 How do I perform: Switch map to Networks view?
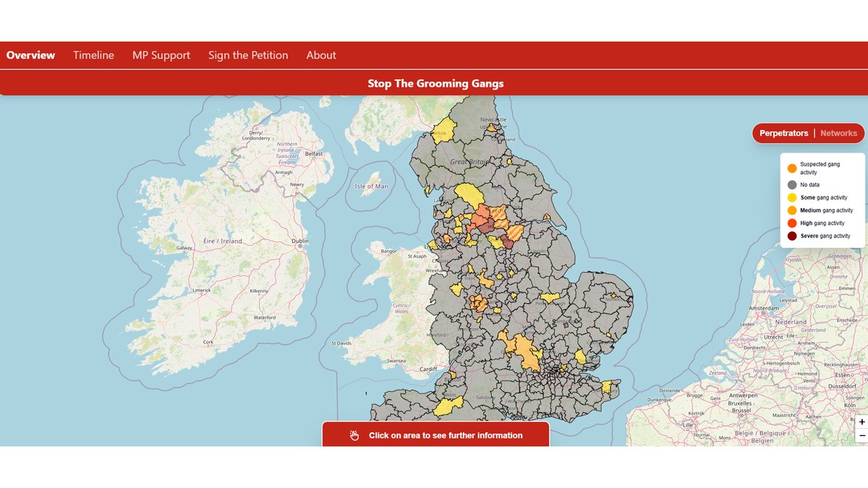tap(838, 133)
